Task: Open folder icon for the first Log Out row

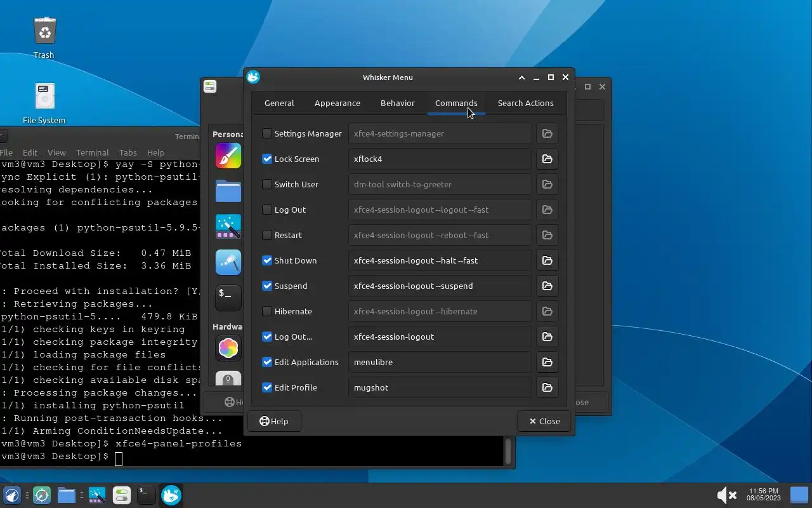Action: (x=547, y=210)
